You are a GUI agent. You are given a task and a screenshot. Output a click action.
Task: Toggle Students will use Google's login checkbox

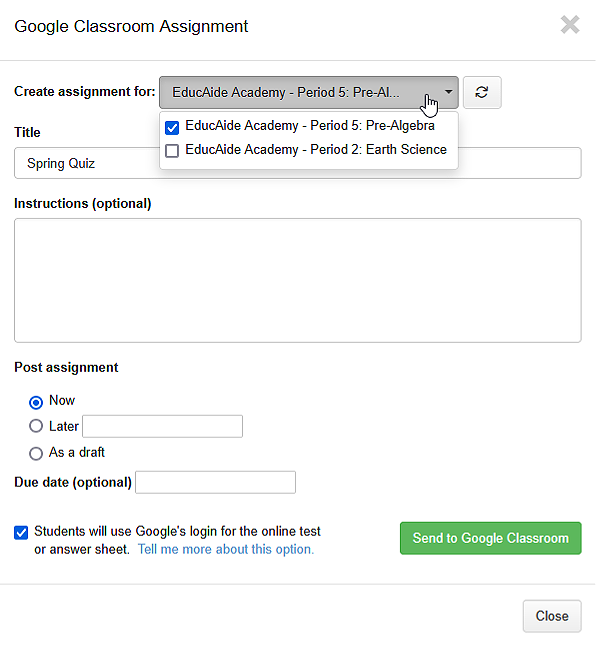(x=21, y=532)
